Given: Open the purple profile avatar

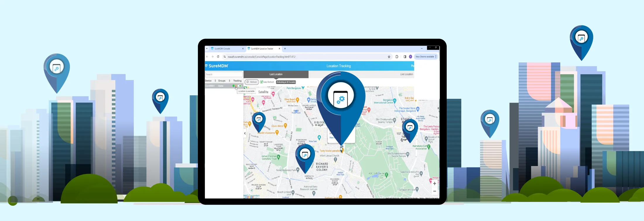Looking at the screenshot, I should (410, 57).
